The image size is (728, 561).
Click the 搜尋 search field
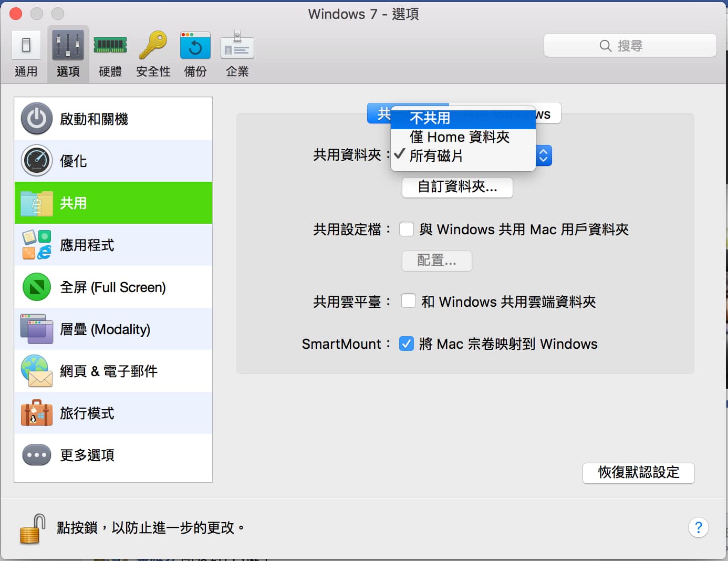(x=630, y=46)
